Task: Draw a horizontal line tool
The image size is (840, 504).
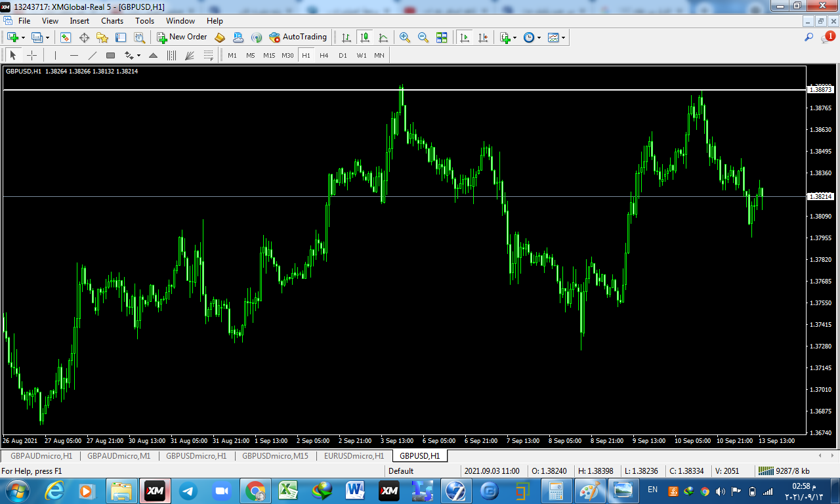Action: click(x=73, y=56)
